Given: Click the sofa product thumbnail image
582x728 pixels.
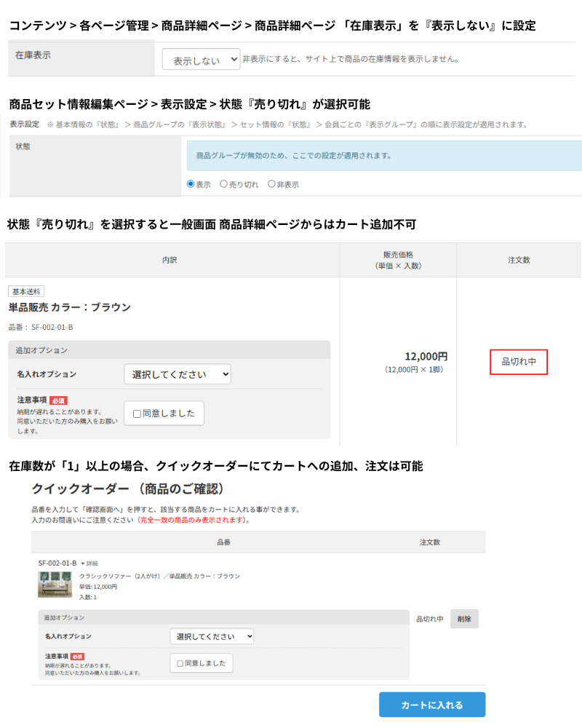Looking at the screenshot, I should pos(55,585).
